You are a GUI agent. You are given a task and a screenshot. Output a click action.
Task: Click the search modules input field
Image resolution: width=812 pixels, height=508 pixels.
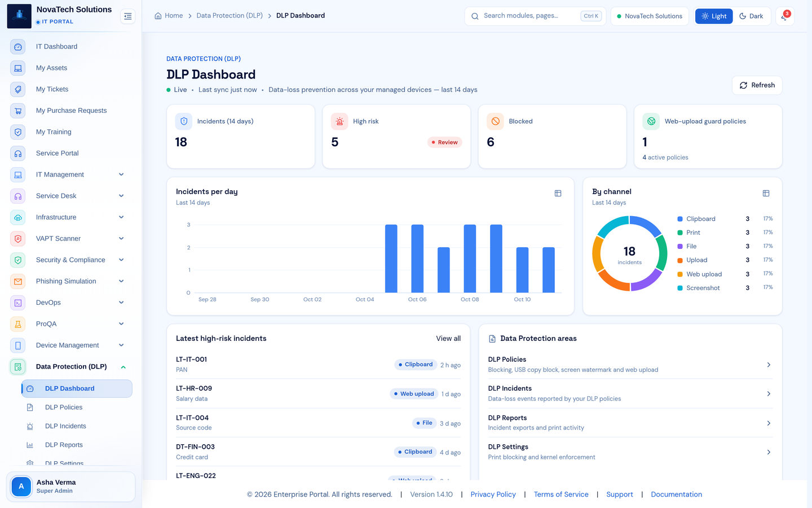pos(534,16)
